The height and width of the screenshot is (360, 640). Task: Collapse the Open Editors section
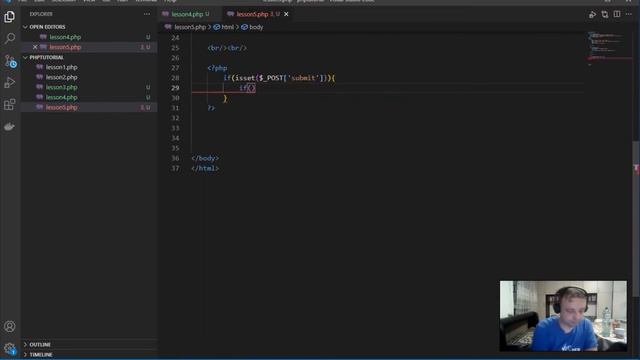pos(47,27)
